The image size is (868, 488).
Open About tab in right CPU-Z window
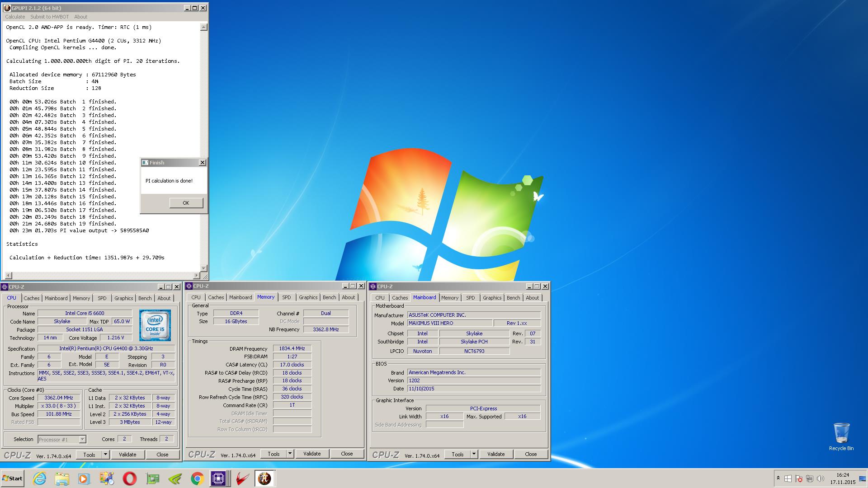point(533,298)
